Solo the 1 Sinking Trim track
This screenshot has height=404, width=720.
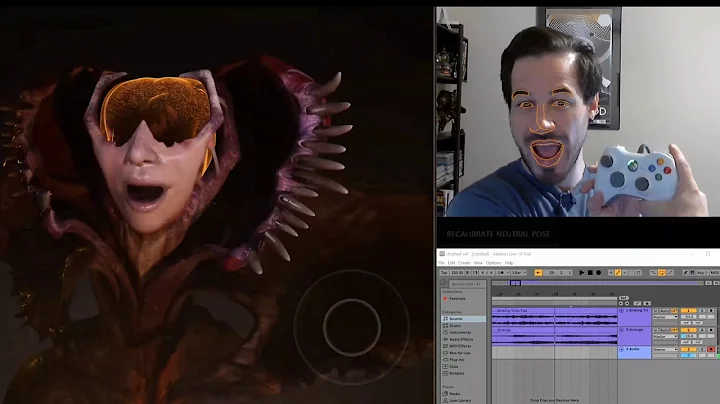702,311
